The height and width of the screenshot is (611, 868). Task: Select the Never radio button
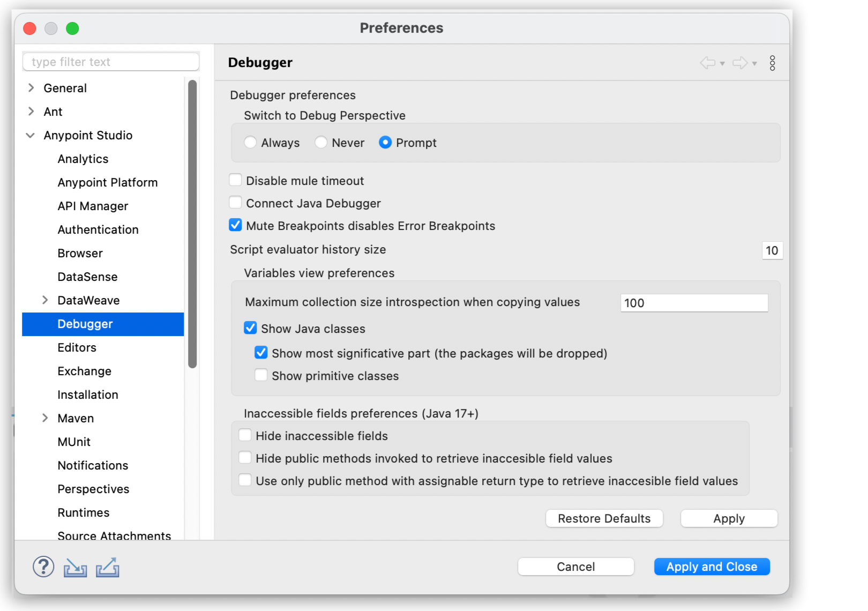(x=321, y=143)
